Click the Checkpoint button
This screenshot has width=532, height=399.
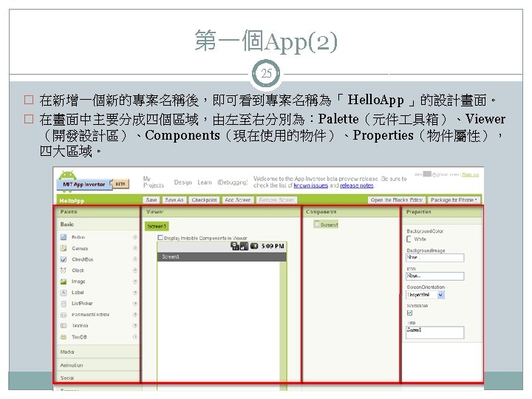coord(204,199)
